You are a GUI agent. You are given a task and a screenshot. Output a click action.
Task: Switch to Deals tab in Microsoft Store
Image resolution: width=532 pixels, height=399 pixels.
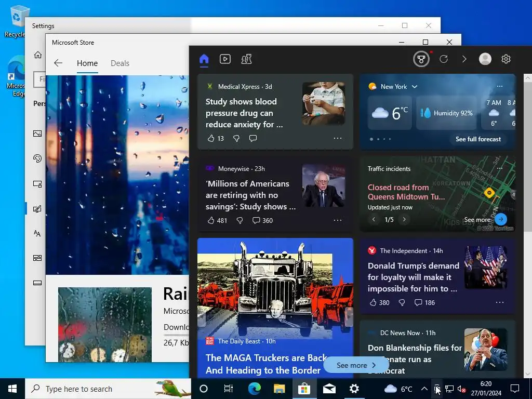[x=120, y=63]
